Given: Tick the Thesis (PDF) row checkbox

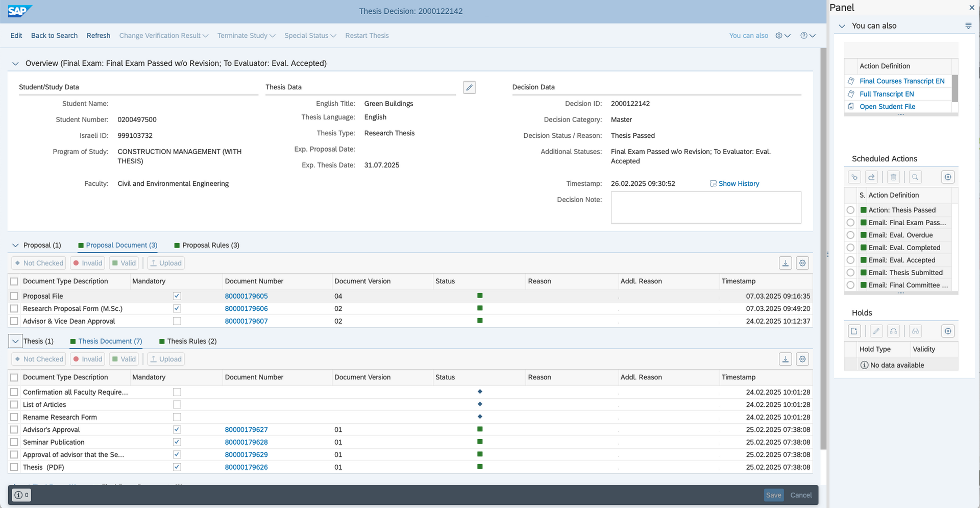Looking at the screenshot, I should coord(14,467).
